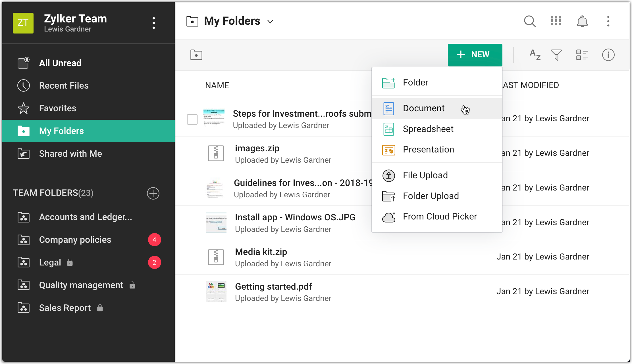Add a new team folder
This screenshot has width=632, height=364.
click(x=153, y=193)
